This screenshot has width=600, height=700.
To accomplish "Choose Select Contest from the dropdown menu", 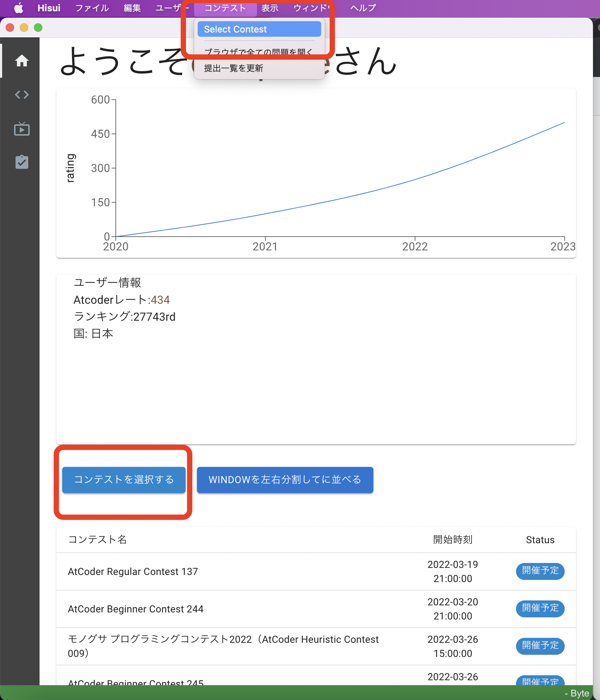I will pos(259,29).
